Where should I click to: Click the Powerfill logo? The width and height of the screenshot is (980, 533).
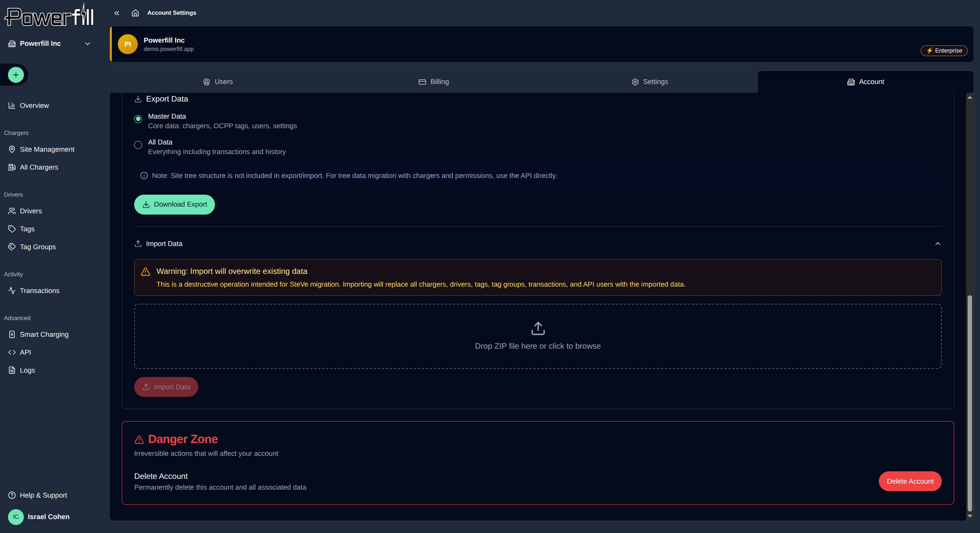pyautogui.click(x=49, y=15)
